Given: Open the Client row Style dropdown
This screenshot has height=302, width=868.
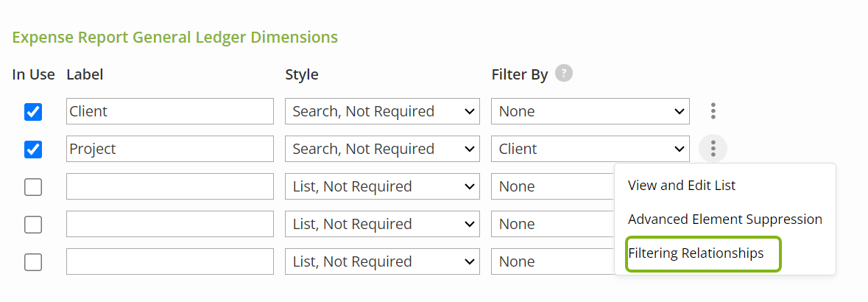Looking at the screenshot, I should coord(383,111).
